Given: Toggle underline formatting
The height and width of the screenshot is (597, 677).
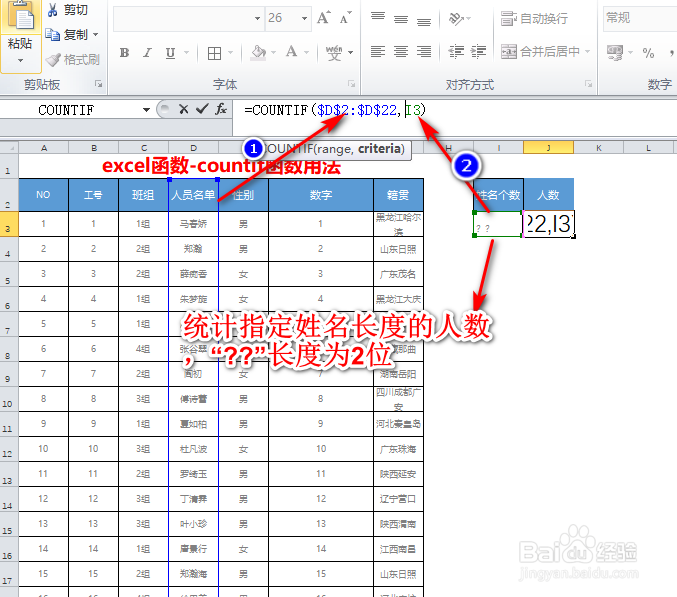Looking at the screenshot, I should coord(171,53).
